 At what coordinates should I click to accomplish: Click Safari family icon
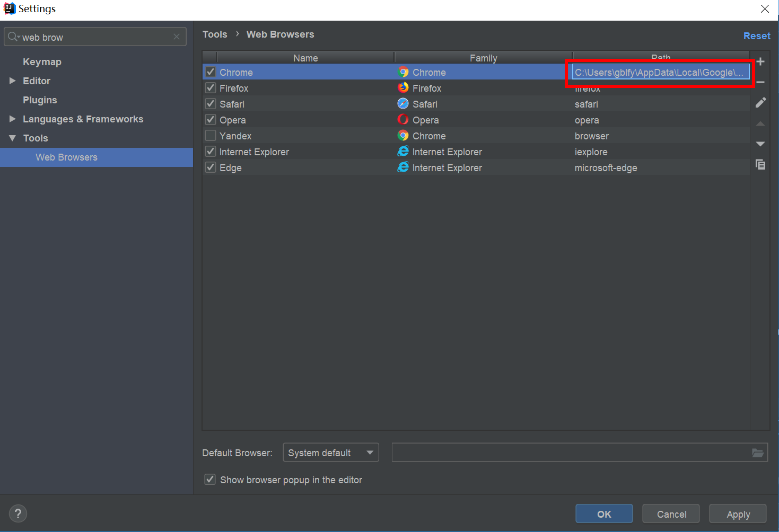(x=403, y=104)
